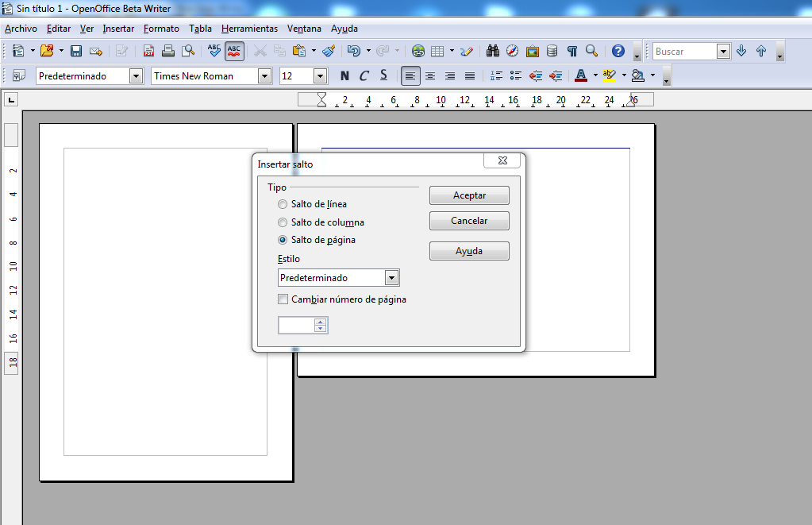Image resolution: width=812 pixels, height=525 pixels.
Task: Justify text alignment
Action: (x=470, y=75)
